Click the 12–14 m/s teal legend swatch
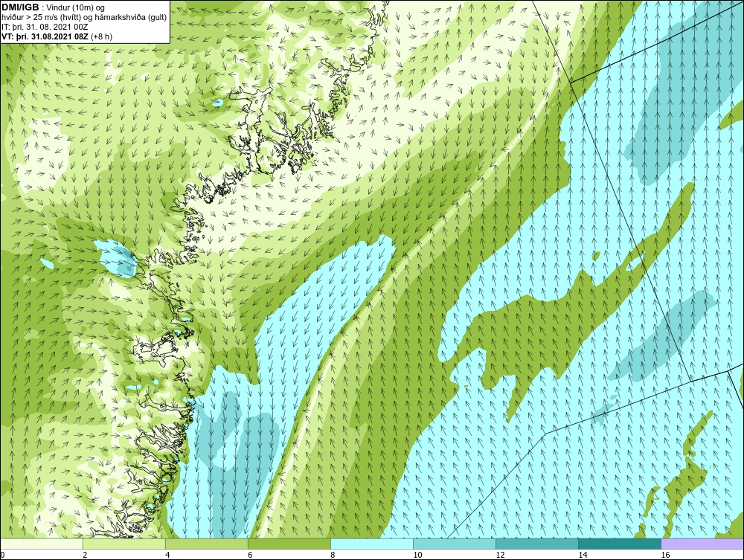 click(x=537, y=544)
